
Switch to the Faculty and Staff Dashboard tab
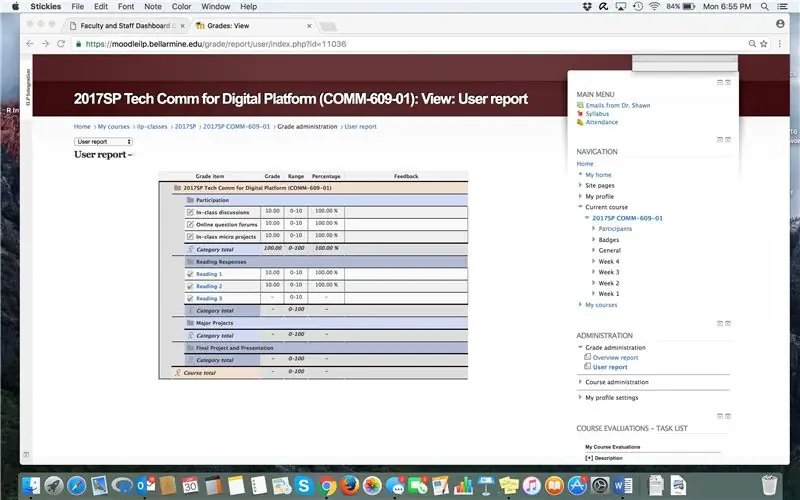coord(127,26)
